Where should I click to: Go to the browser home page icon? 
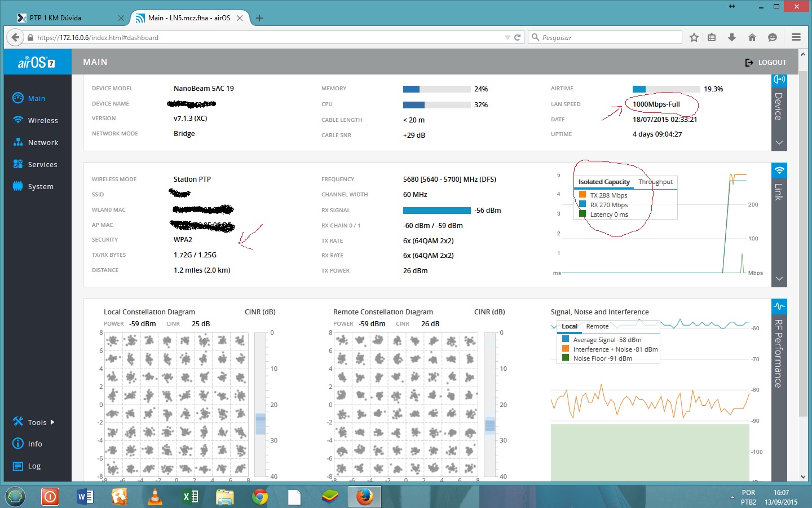point(752,37)
